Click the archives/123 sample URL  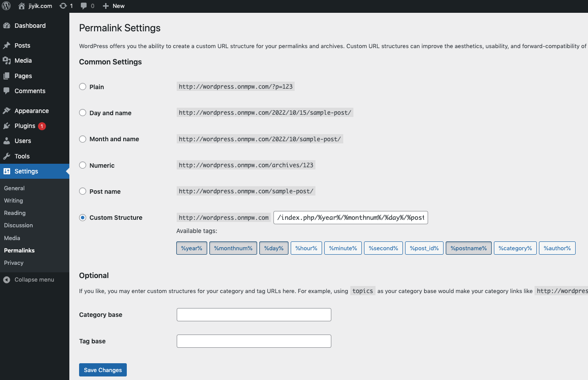click(x=246, y=165)
